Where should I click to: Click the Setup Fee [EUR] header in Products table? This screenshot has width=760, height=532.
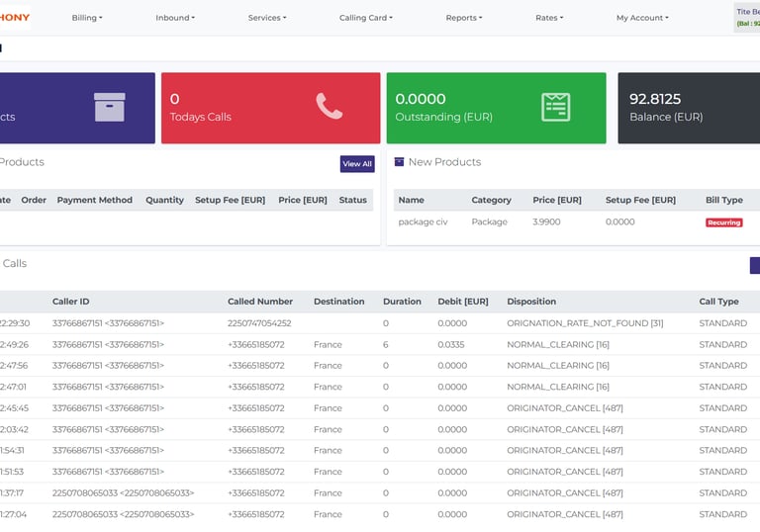coord(230,200)
